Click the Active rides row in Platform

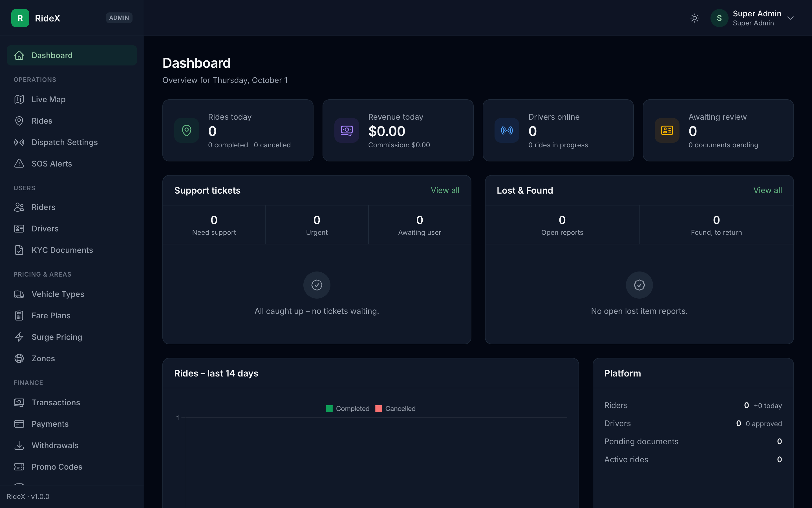693,460
